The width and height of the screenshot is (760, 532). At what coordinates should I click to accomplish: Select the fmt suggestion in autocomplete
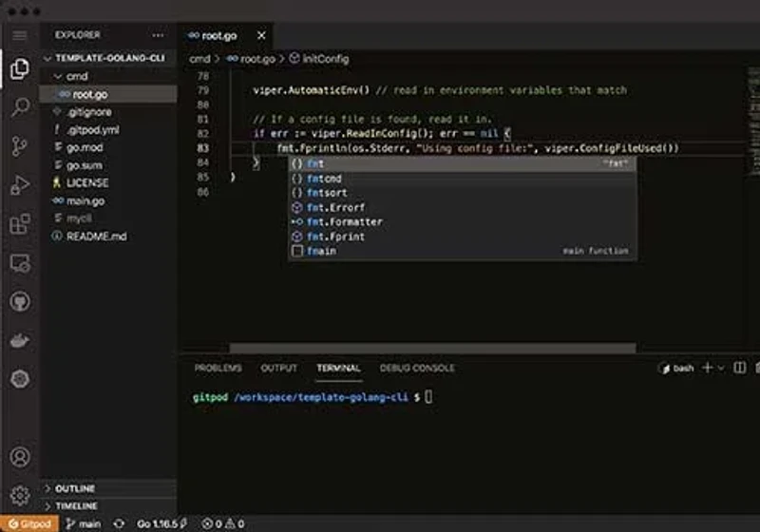point(463,163)
